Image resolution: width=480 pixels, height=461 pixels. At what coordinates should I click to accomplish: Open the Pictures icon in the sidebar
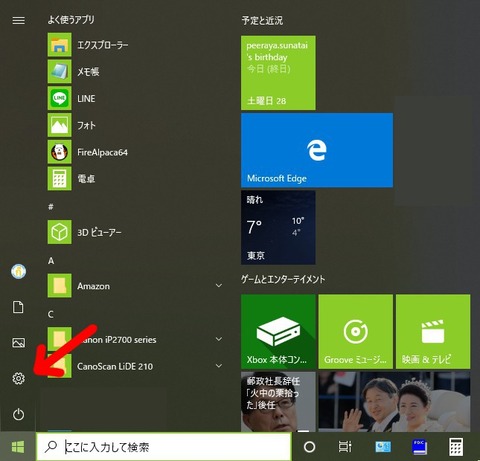18,343
